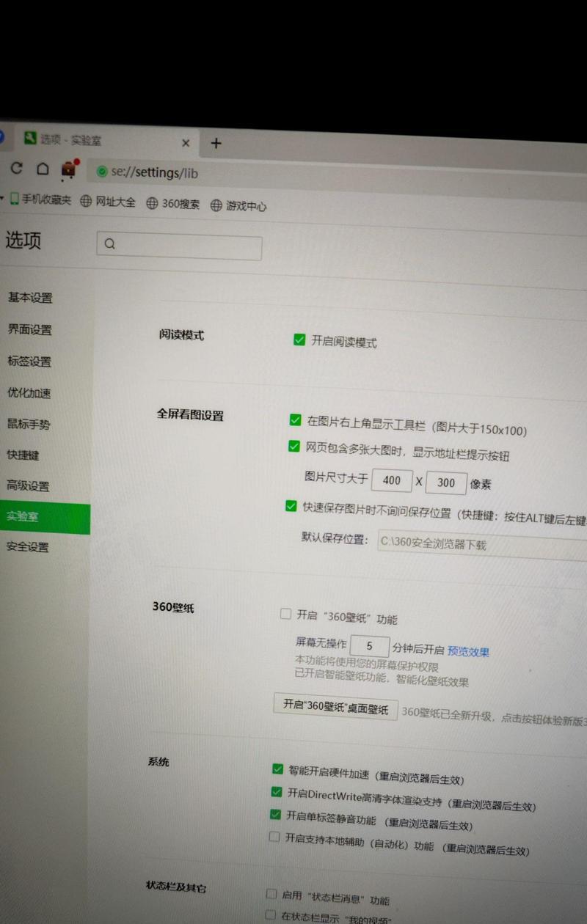Screen dimensions: 587x924
Task: Select 快捷键 in sidebar
Action: 23,455
